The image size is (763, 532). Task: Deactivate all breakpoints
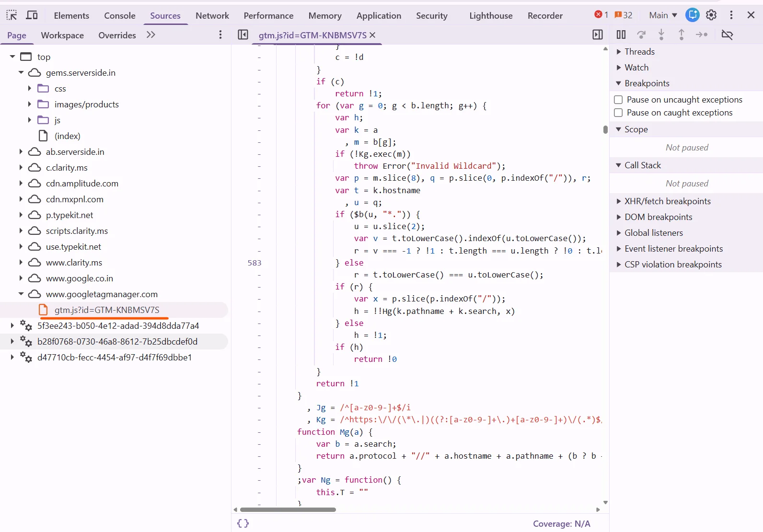[x=727, y=35]
